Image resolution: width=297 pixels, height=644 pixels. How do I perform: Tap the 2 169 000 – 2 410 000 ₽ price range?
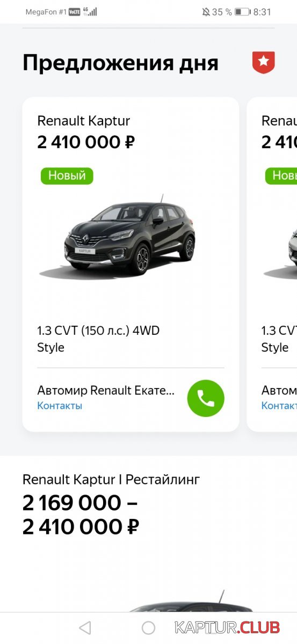coord(81,515)
